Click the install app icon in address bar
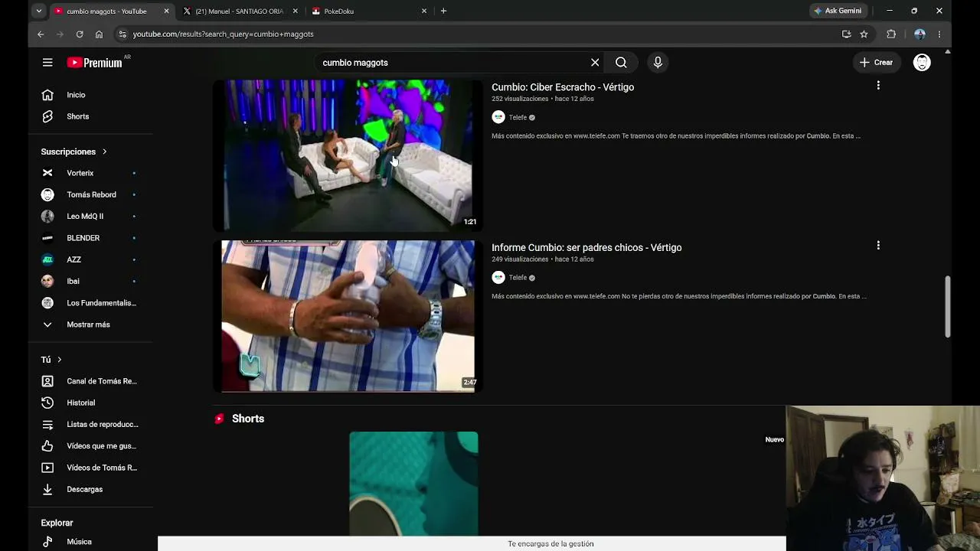Image resolution: width=980 pixels, height=551 pixels. pyautogui.click(x=846, y=34)
